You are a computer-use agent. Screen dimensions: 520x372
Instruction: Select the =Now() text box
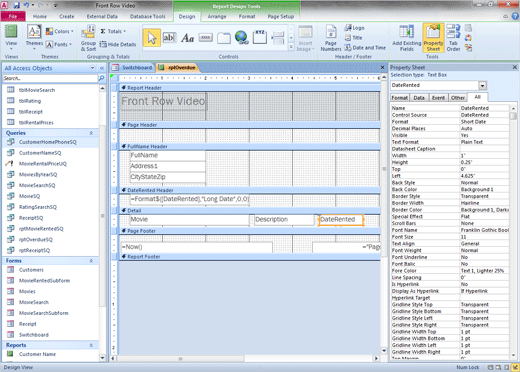(x=197, y=247)
